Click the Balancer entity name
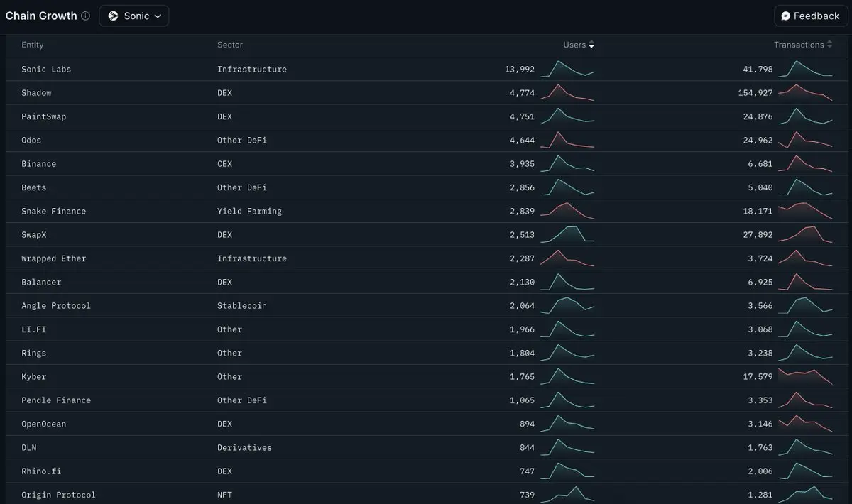This screenshot has width=852, height=504. 41,282
